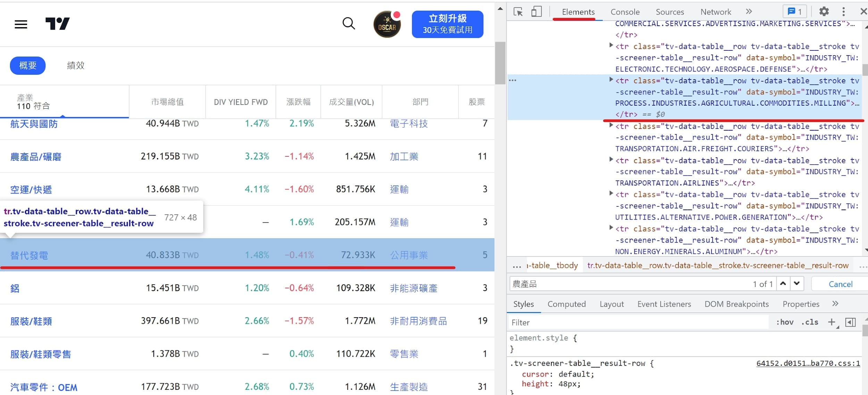The width and height of the screenshot is (868, 395).
Task: Show more DevTools tabs chevron
Action: click(749, 11)
